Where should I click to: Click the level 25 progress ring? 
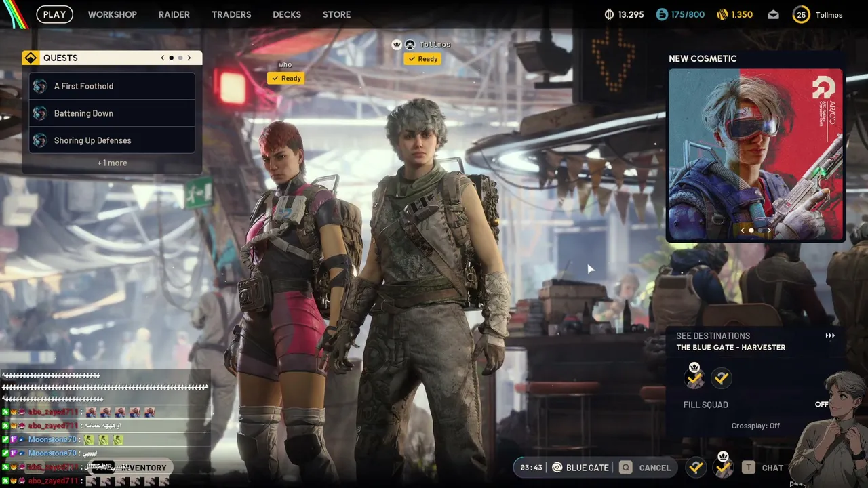click(802, 14)
